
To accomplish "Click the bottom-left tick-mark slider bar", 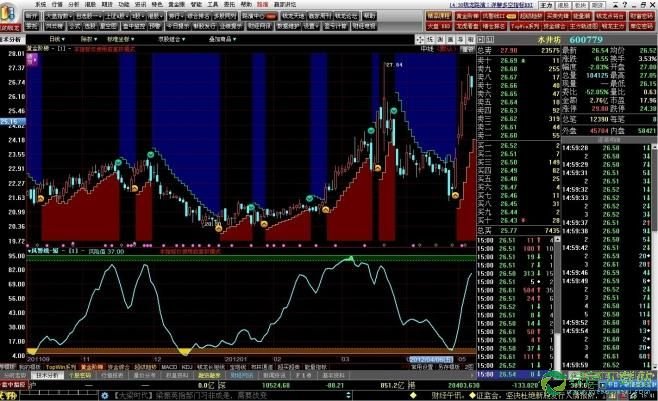I will click(59, 395).
